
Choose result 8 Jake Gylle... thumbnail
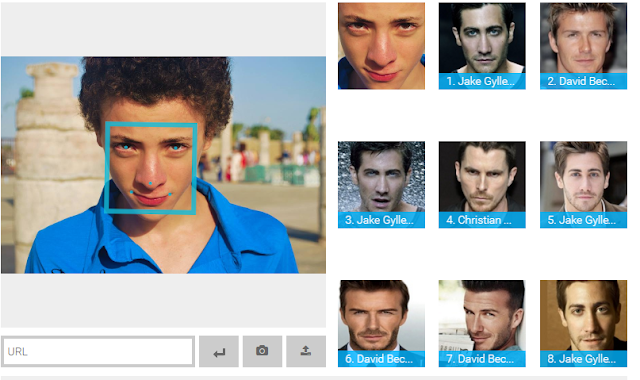click(x=583, y=323)
